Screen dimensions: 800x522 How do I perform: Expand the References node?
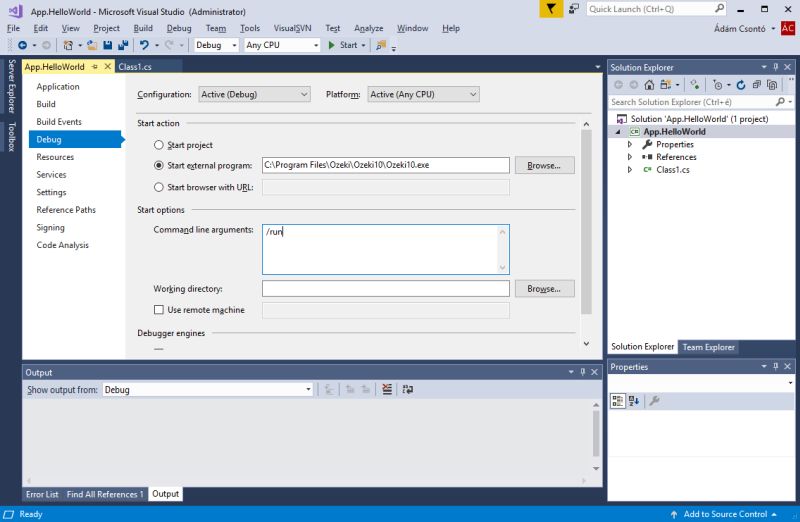coord(630,157)
